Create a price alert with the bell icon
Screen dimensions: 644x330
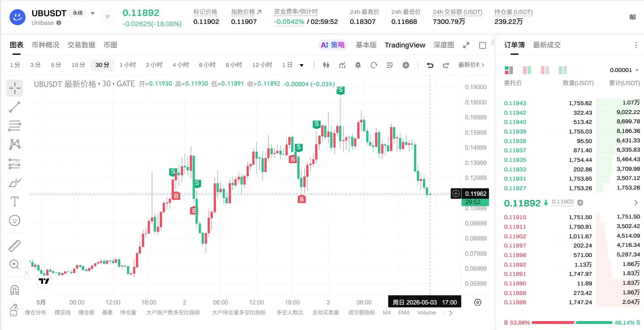point(358,65)
